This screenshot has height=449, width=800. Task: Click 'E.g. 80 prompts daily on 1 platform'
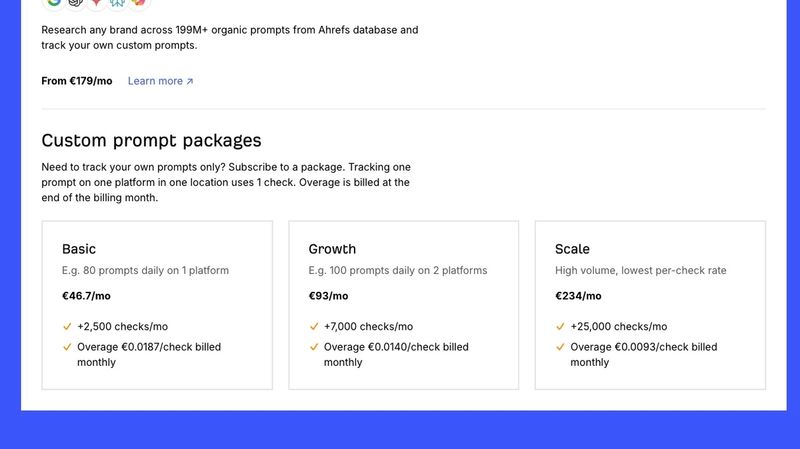145,270
